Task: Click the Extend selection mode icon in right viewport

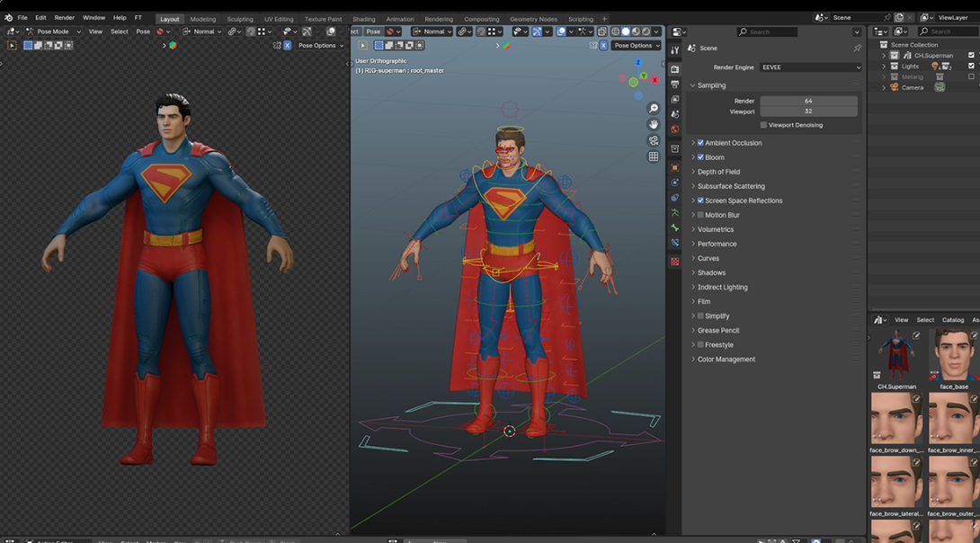Action: click(388, 45)
